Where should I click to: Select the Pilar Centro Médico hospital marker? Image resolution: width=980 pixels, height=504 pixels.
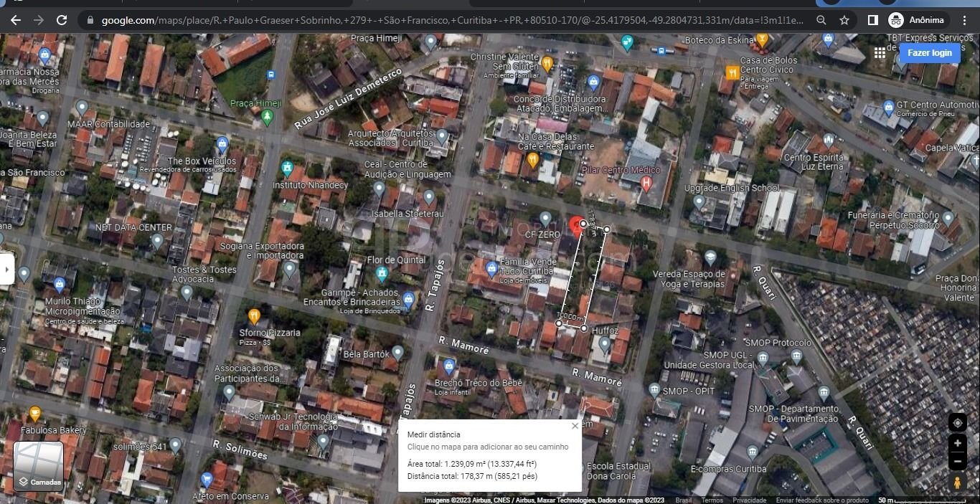click(646, 184)
